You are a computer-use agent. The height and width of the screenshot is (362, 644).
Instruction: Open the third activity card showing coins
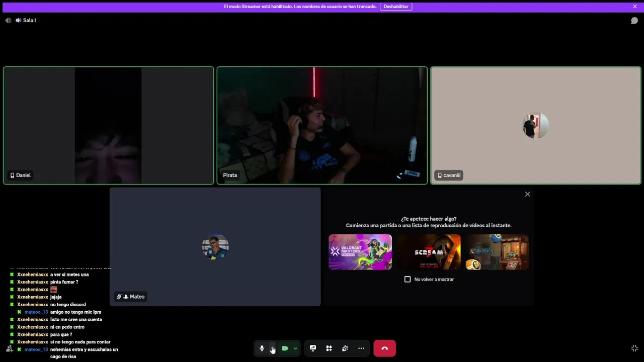497,252
